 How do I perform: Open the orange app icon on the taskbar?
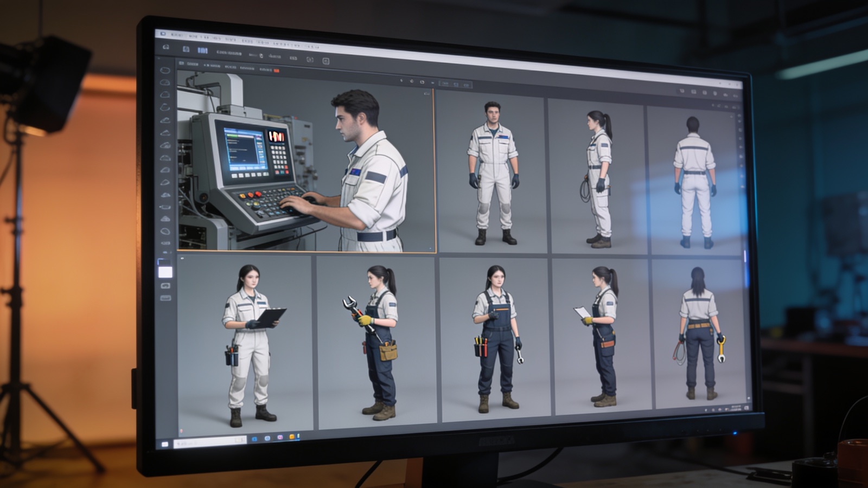(x=292, y=436)
